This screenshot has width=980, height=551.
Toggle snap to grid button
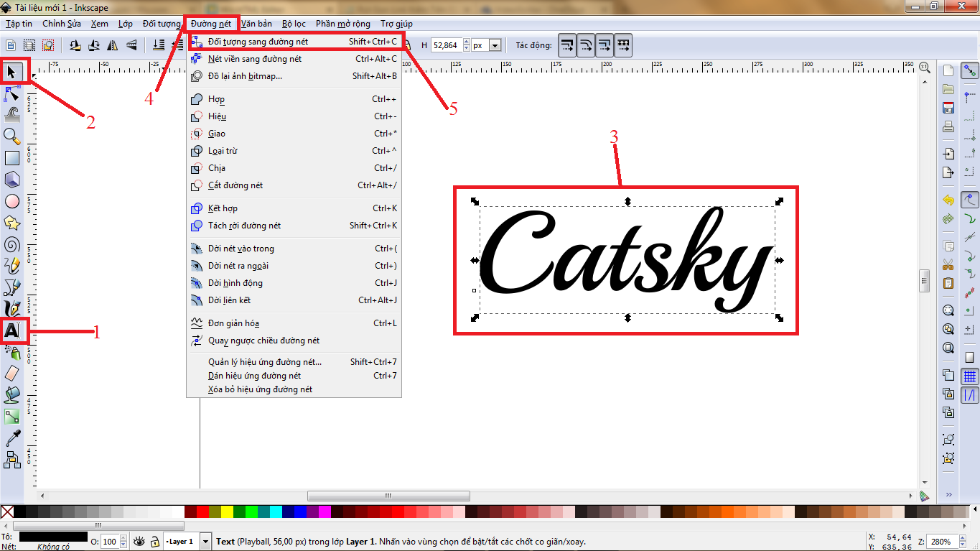pyautogui.click(x=970, y=376)
